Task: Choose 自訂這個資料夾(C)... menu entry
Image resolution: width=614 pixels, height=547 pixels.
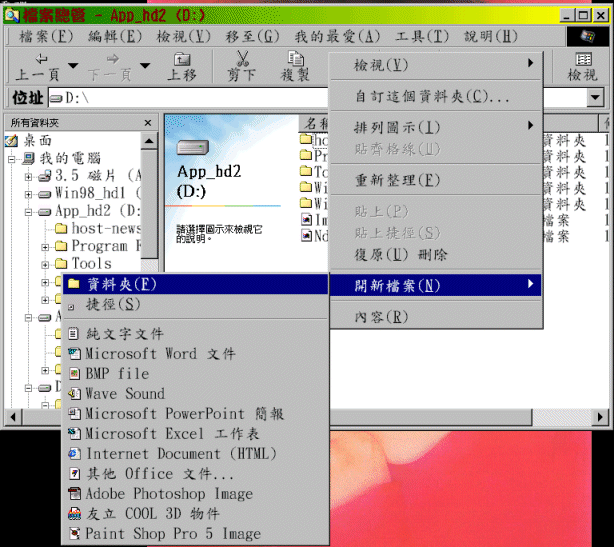Action: [433, 97]
